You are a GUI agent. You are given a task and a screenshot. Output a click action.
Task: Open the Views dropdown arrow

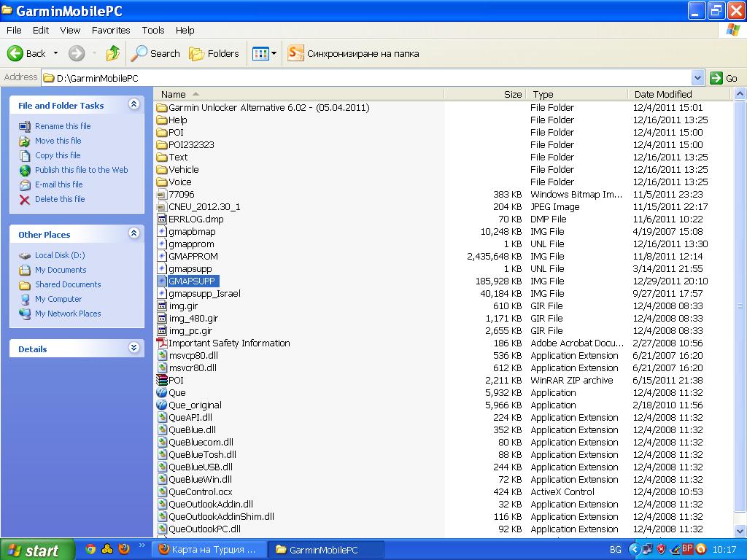click(x=274, y=53)
